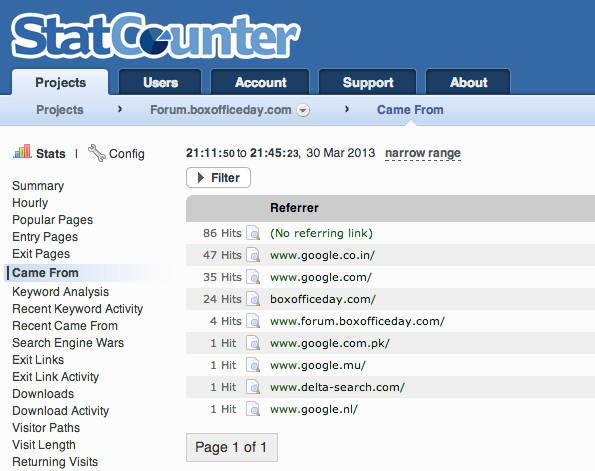Switch to the Users tab
The height and width of the screenshot is (471, 595).
(x=160, y=82)
